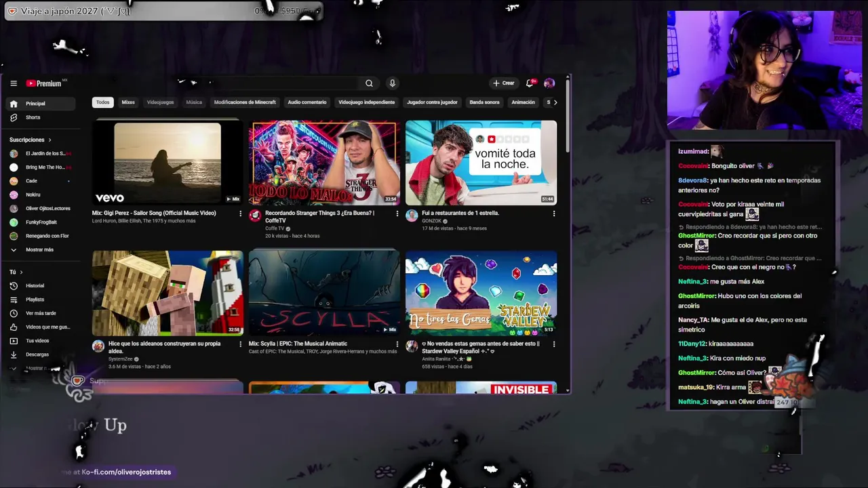Click title Fui a restaurantes de 1 estrella
This screenshot has height=488, width=868.
click(460, 213)
